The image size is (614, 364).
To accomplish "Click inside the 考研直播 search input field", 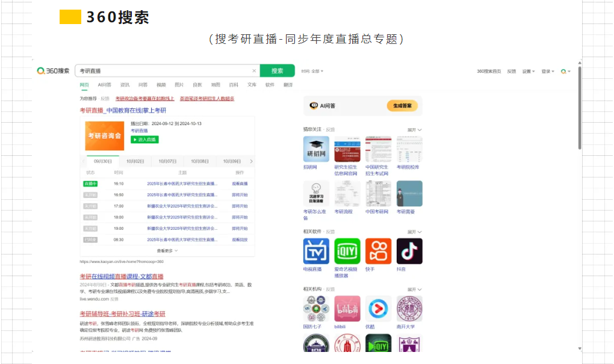I will coord(163,70).
